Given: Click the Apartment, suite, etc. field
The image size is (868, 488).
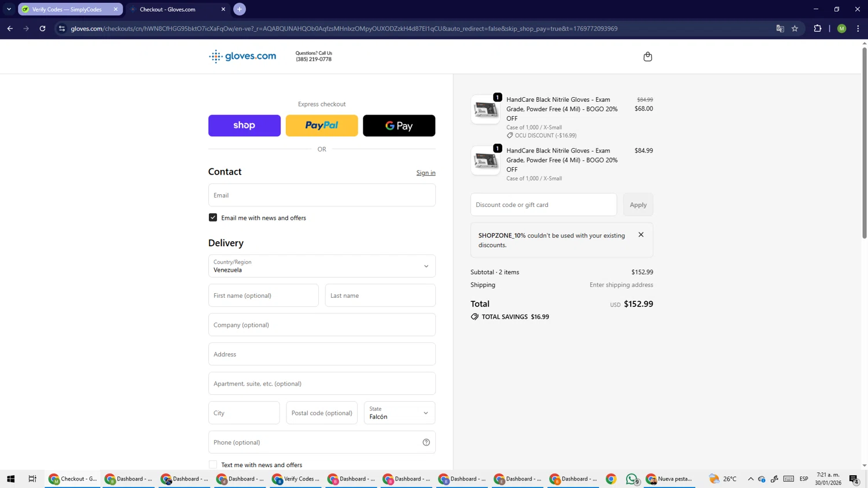Looking at the screenshot, I should (322, 383).
